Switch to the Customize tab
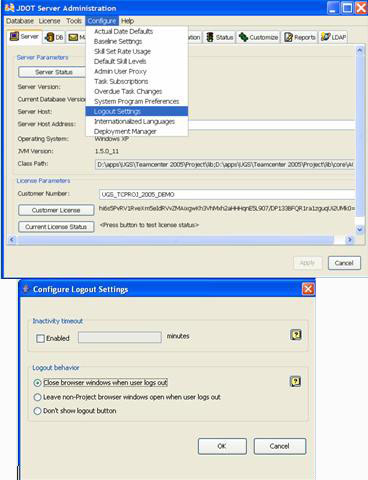The width and height of the screenshot is (368, 480). pos(259,37)
